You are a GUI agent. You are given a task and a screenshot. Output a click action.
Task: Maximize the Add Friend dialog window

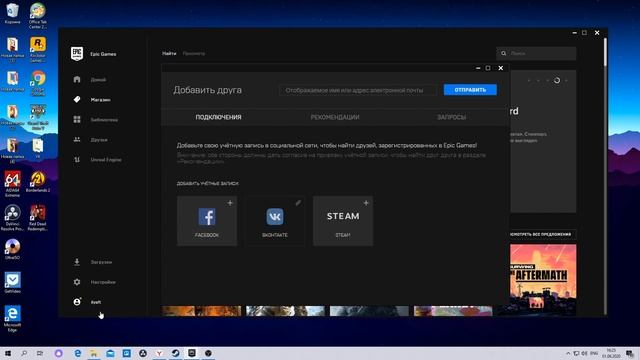(x=488, y=68)
